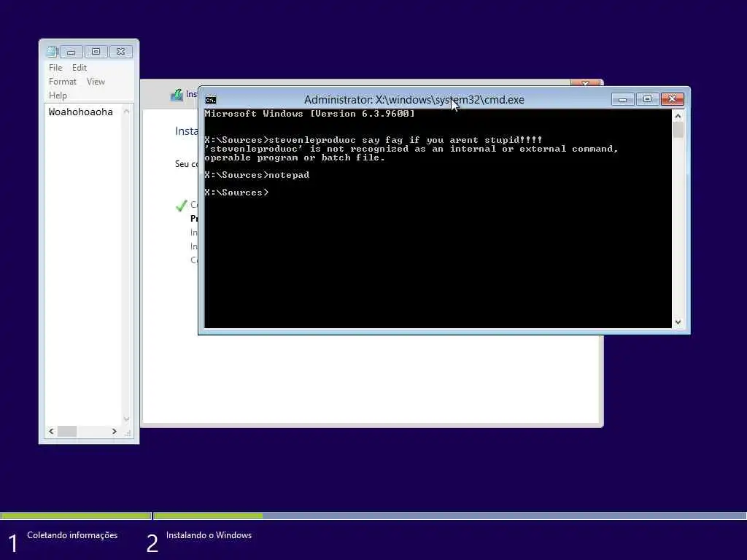Click the Windows setup icon behind cmd
Screen dimensions: 747x560
click(x=177, y=95)
